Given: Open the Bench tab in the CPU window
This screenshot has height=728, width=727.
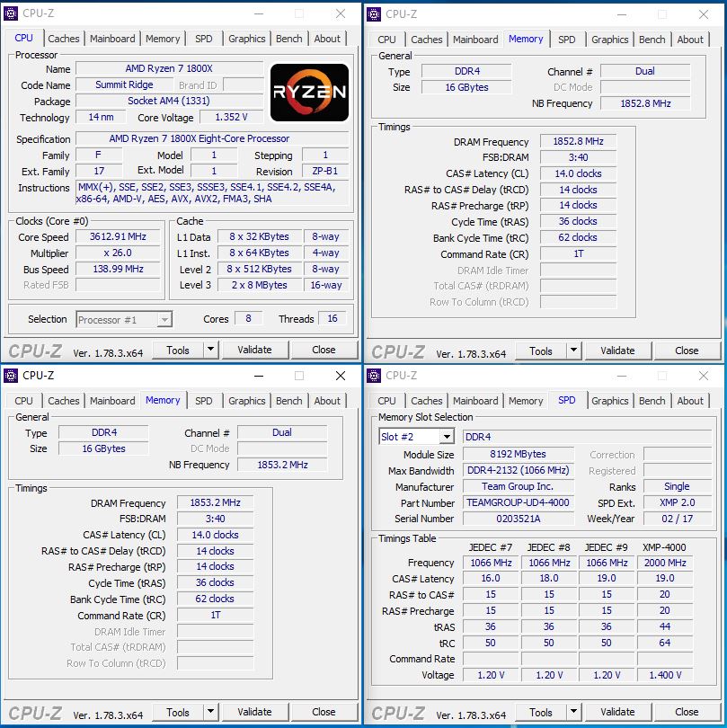Looking at the screenshot, I should pyautogui.click(x=288, y=39).
